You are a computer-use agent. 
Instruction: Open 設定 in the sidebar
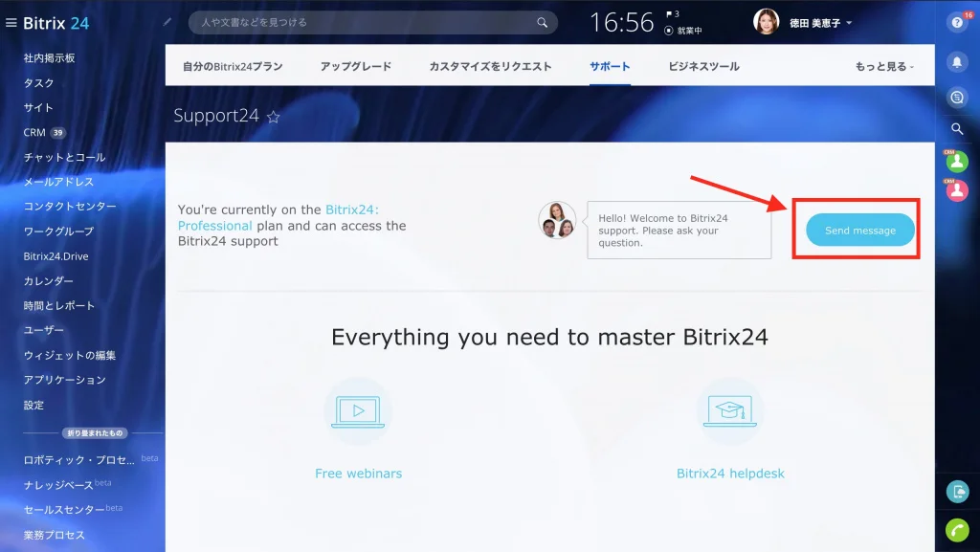33,406
